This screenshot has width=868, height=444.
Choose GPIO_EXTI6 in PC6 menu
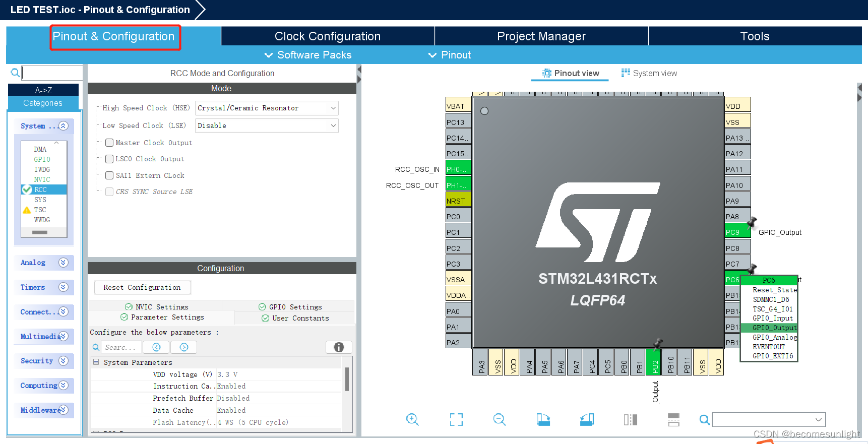[x=769, y=356]
